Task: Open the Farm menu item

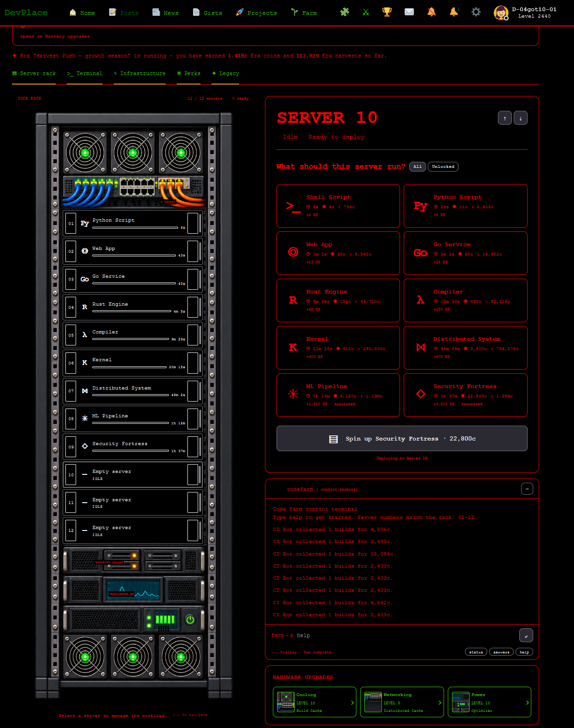Action: tap(304, 13)
